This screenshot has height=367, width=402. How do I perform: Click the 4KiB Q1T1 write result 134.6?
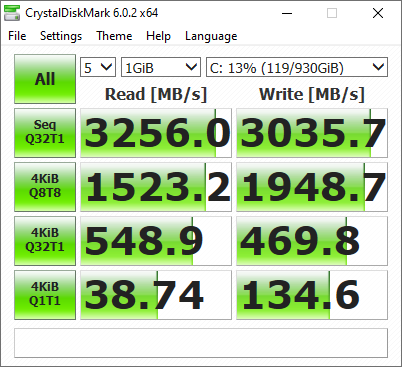(312, 295)
